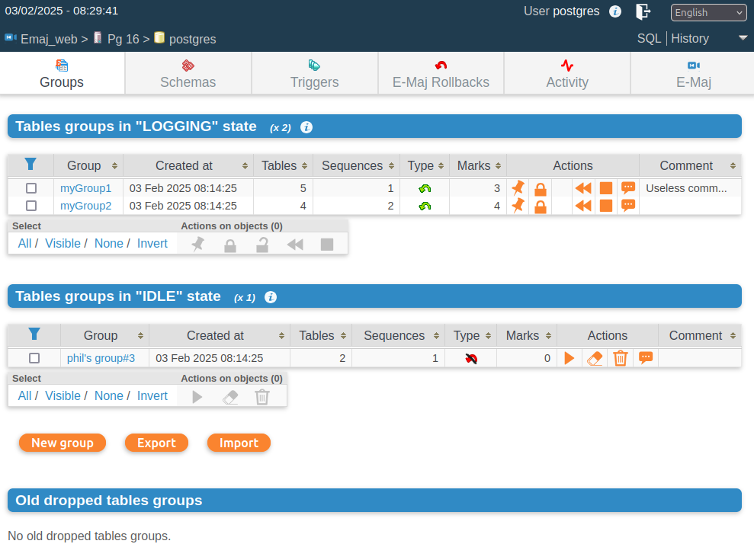Click multi-group stop icon in LOGGING toolbar
This screenshot has height=560, width=754.
pos(327,244)
